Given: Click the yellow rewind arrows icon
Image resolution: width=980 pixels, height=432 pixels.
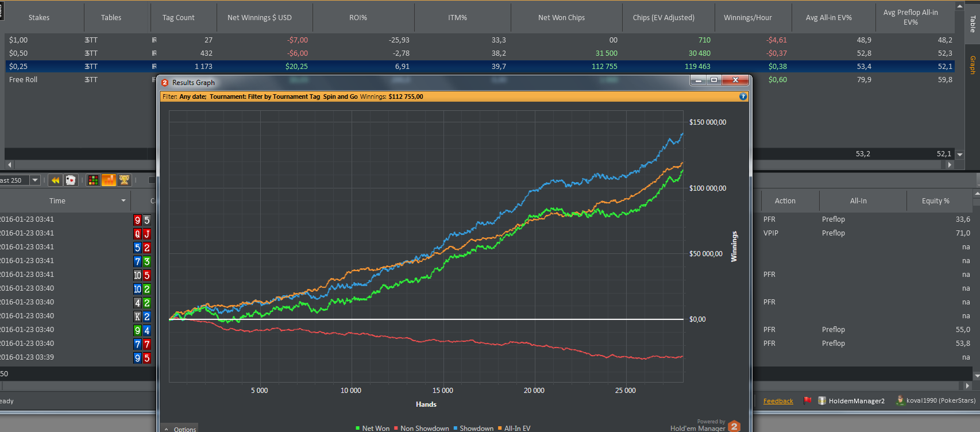Looking at the screenshot, I should [55, 180].
